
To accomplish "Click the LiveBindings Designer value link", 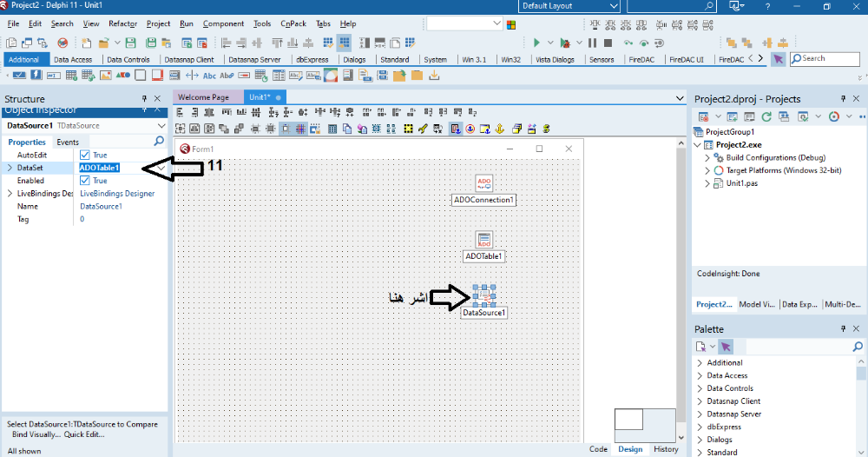I will pyautogui.click(x=117, y=194).
